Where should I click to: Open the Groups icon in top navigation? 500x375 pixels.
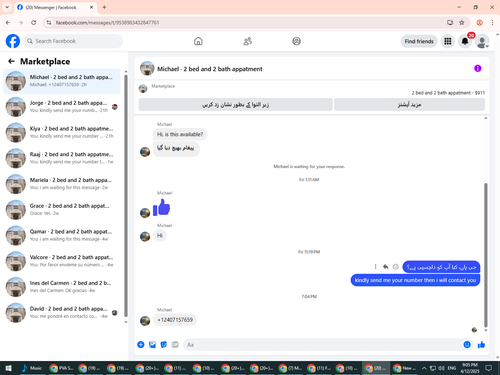pos(296,41)
